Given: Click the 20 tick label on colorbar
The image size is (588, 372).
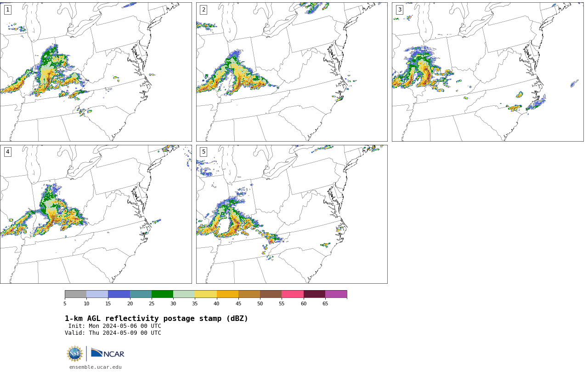Looking at the screenshot, I should [130, 303].
